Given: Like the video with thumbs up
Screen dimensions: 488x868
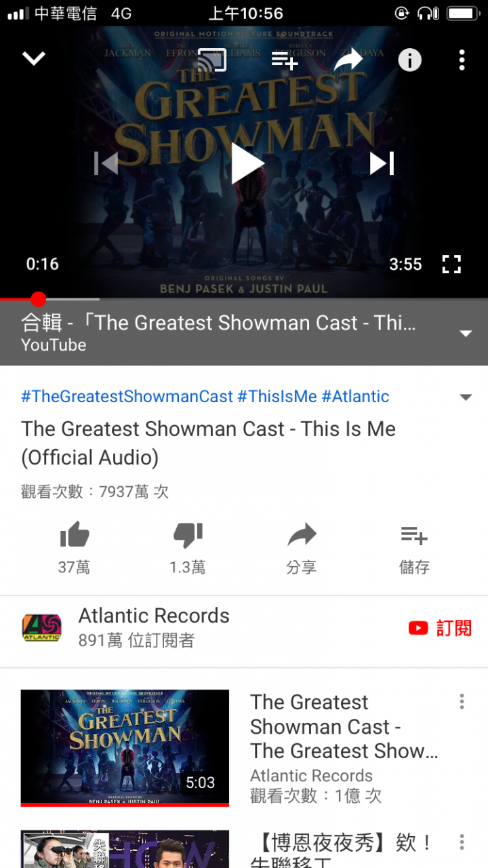Looking at the screenshot, I should click(75, 548).
